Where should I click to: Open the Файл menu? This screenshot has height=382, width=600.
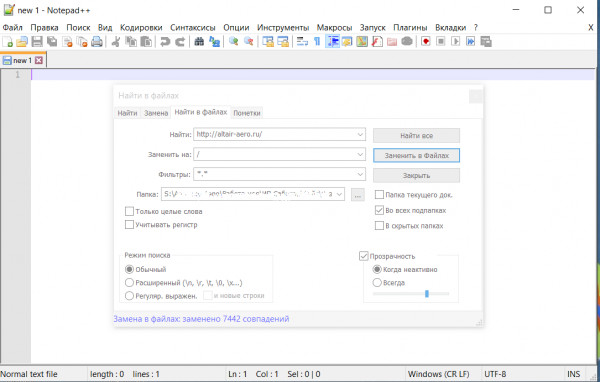pos(13,28)
